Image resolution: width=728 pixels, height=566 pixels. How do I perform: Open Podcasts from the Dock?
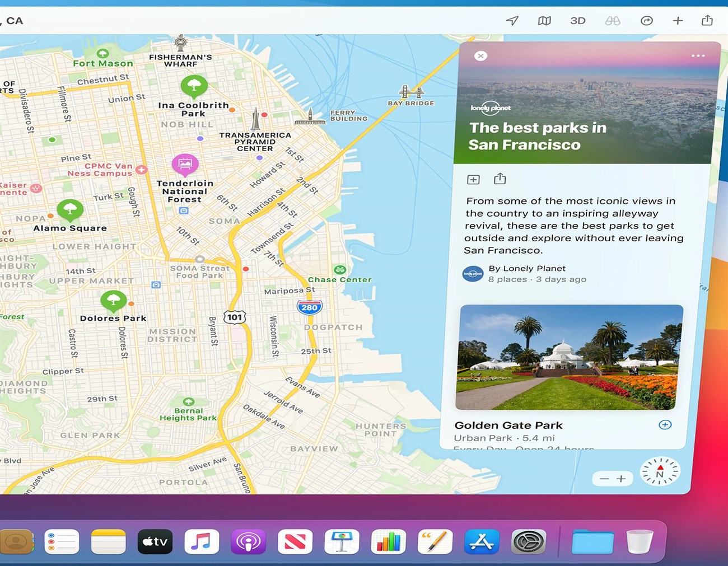248,541
